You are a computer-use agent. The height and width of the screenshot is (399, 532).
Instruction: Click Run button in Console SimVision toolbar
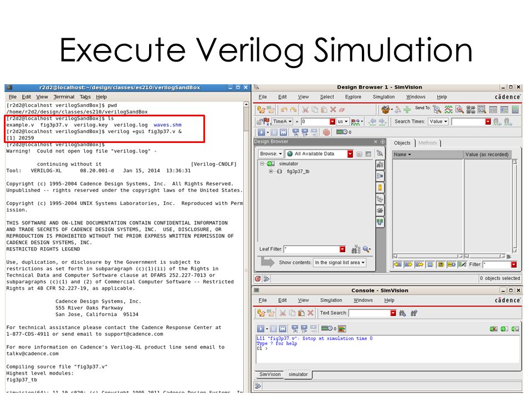tap(260, 329)
